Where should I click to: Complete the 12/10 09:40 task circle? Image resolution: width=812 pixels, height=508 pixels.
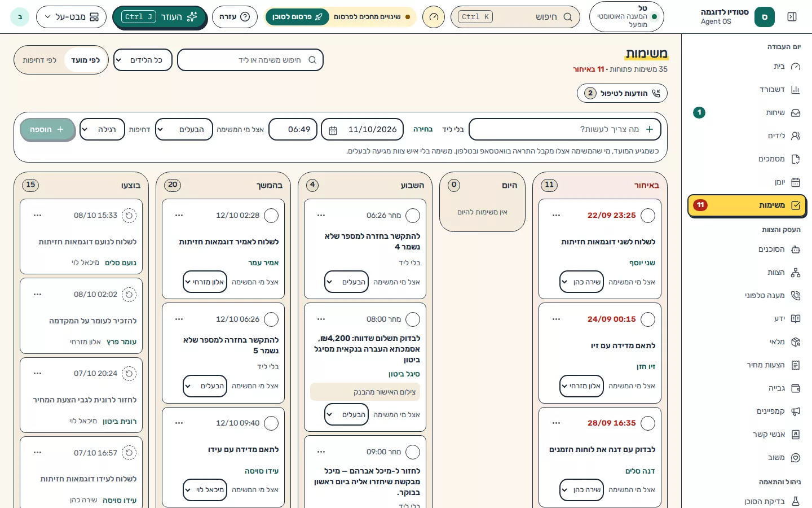click(x=271, y=423)
